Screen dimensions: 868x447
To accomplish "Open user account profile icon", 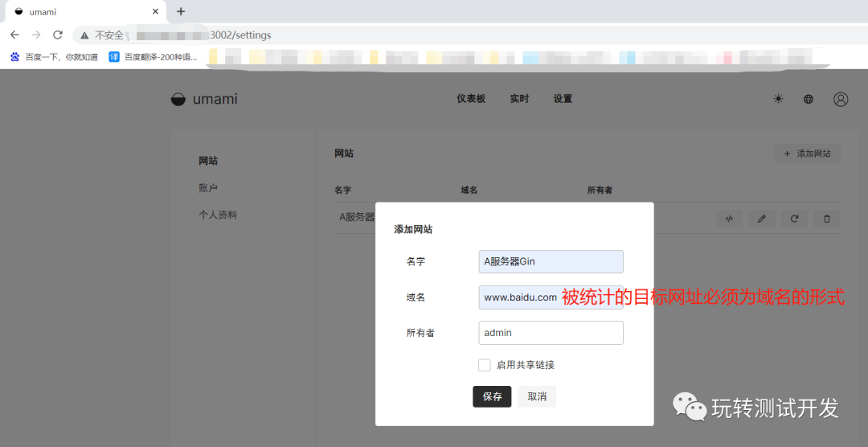I will point(841,99).
